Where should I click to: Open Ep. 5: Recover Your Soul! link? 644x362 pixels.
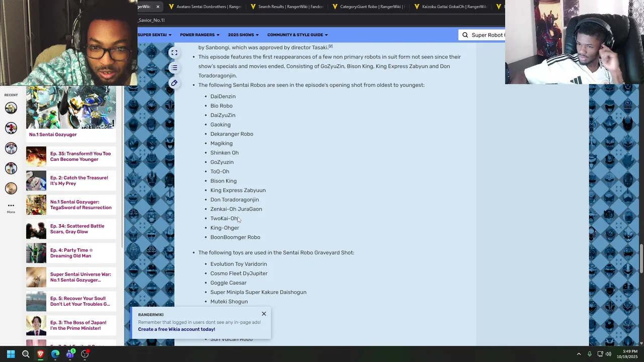[x=80, y=301]
